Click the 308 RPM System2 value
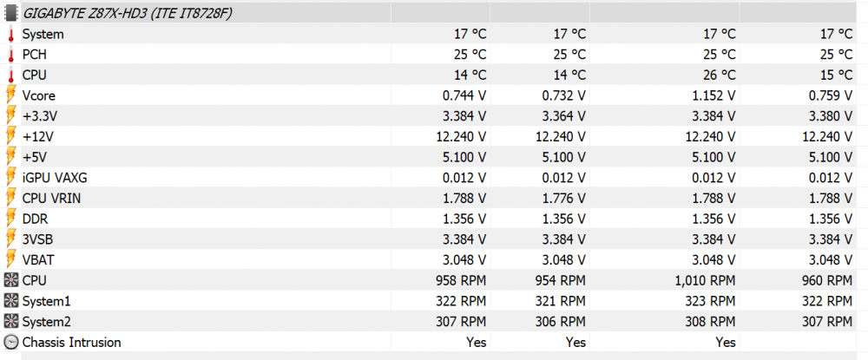 (x=711, y=321)
